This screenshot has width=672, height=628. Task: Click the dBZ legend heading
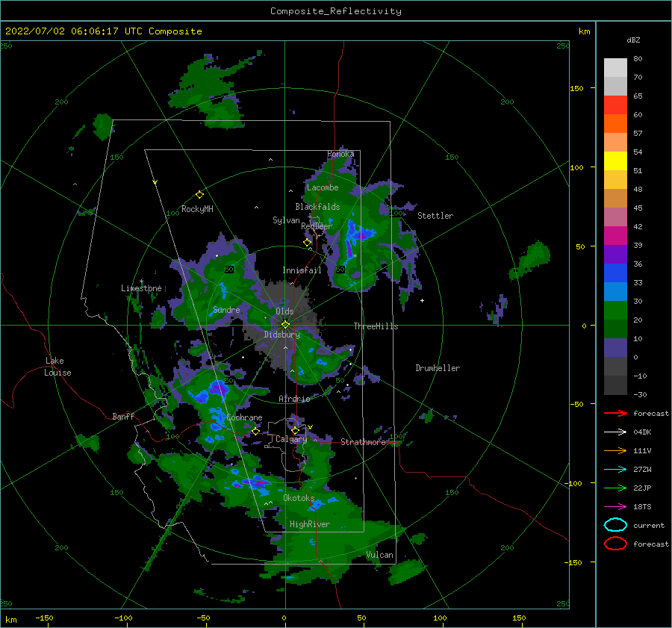tap(633, 40)
